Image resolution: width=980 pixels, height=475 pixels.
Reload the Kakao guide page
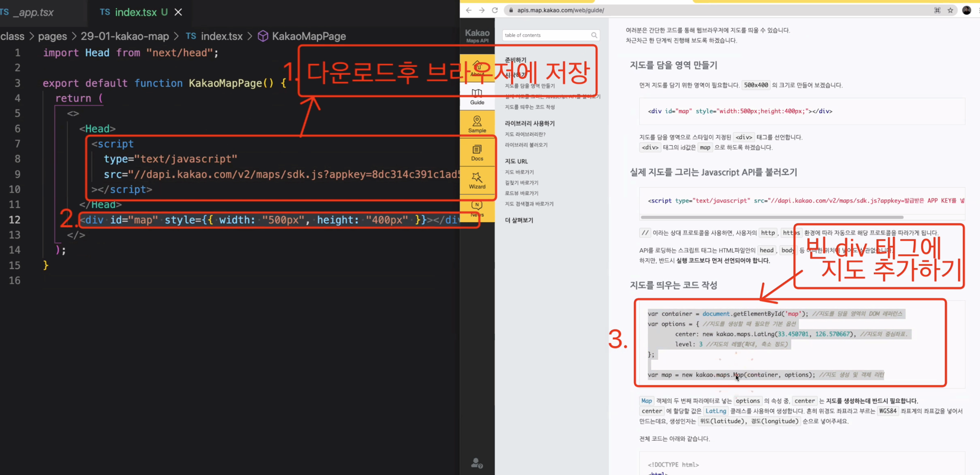pyautogui.click(x=495, y=10)
